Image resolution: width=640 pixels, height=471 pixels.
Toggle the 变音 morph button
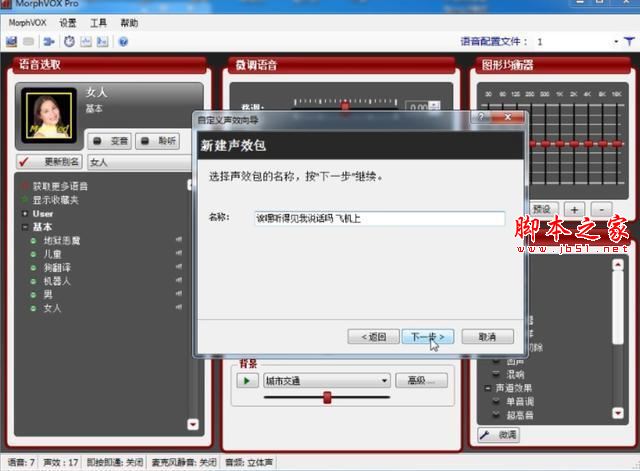(109, 141)
